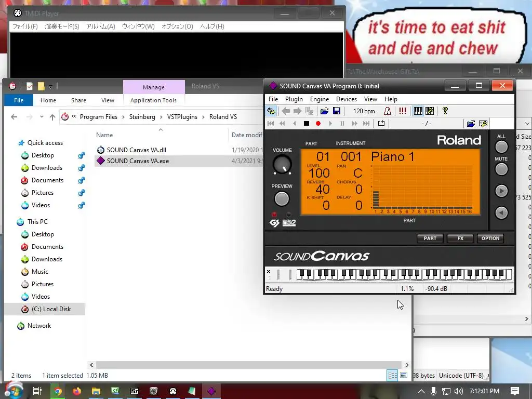The width and height of the screenshot is (532, 399).
Task: Save using the floppy disk icon
Action: click(337, 111)
